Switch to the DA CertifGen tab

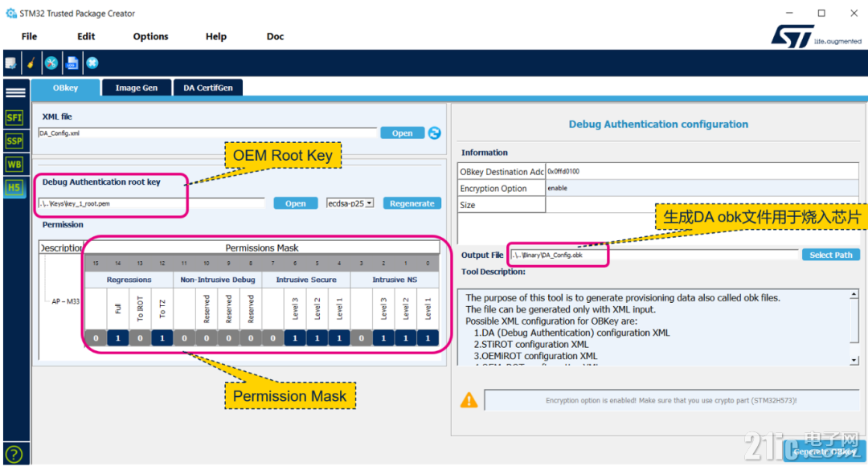click(x=208, y=88)
